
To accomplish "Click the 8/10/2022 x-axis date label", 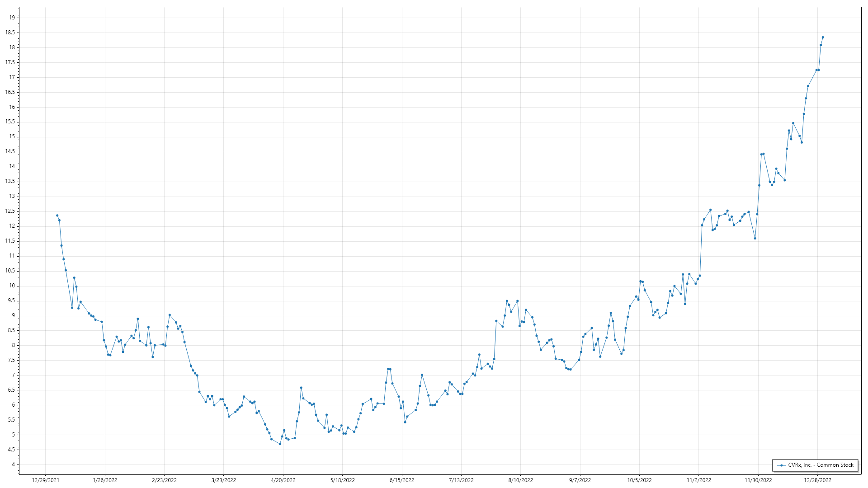I will tap(520, 480).
